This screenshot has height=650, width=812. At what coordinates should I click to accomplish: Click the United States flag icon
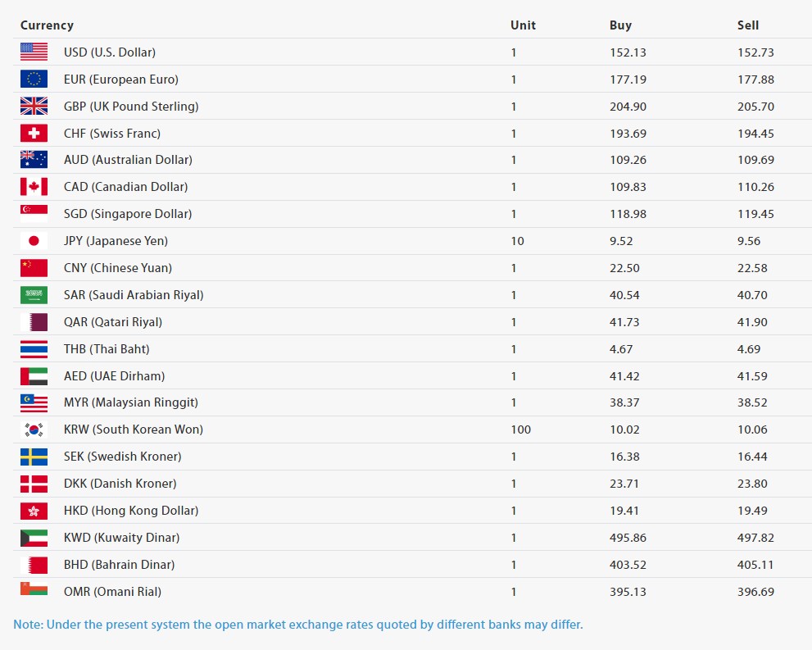34,52
